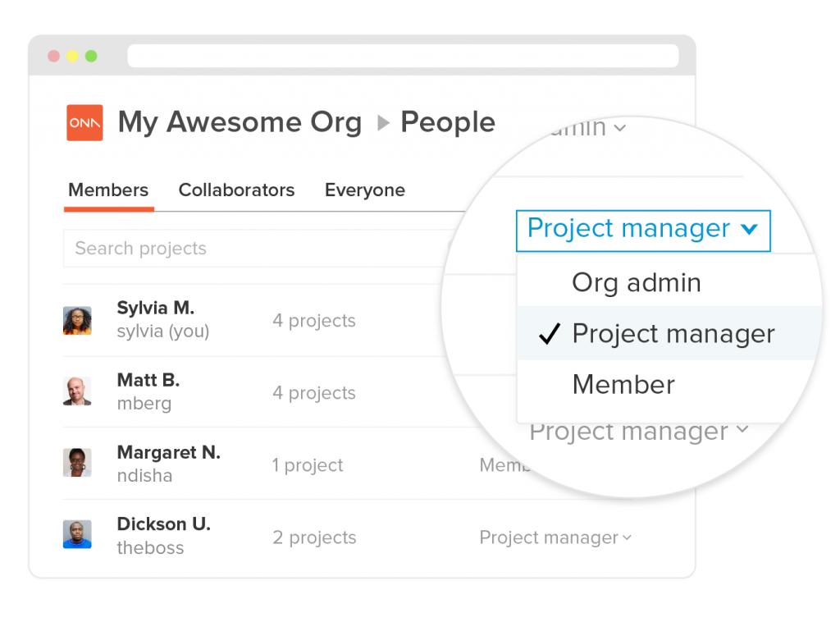Click the red window close dot
The height and width of the screenshot is (622, 840).
pos(54,56)
